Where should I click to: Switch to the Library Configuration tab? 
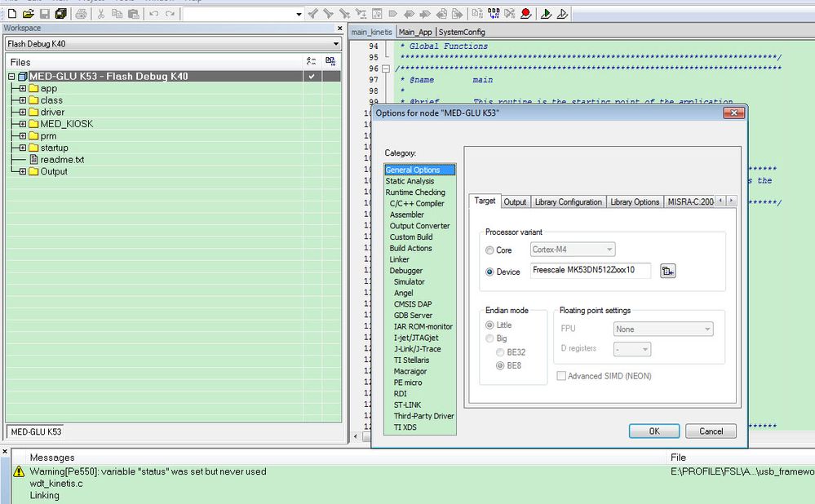[568, 201]
